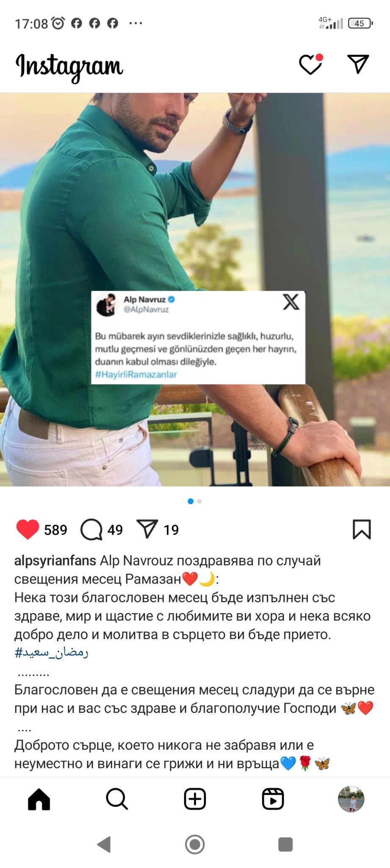Screen dimensions: 390x868
Task: Open your profile picture tab
Action: [x=351, y=799]
